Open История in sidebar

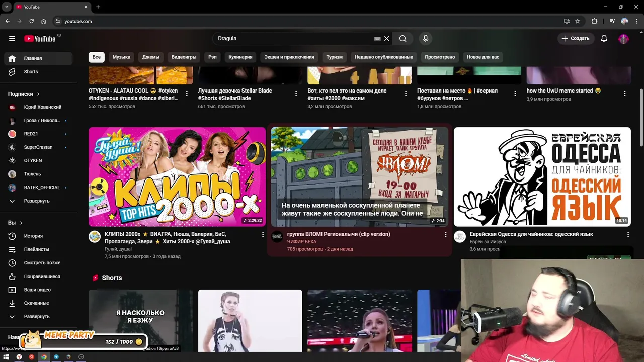coord(38,236)
